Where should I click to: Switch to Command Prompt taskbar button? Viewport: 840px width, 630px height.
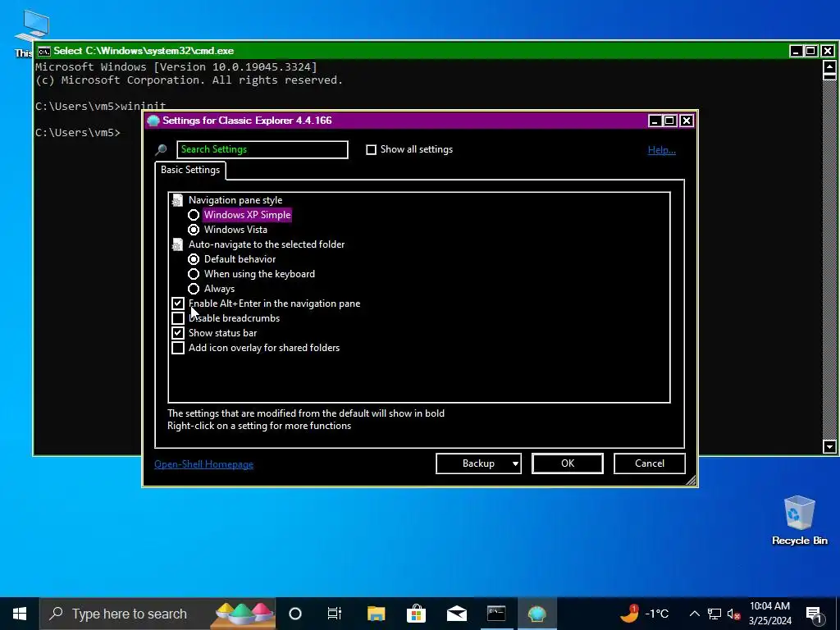[496, 614]
